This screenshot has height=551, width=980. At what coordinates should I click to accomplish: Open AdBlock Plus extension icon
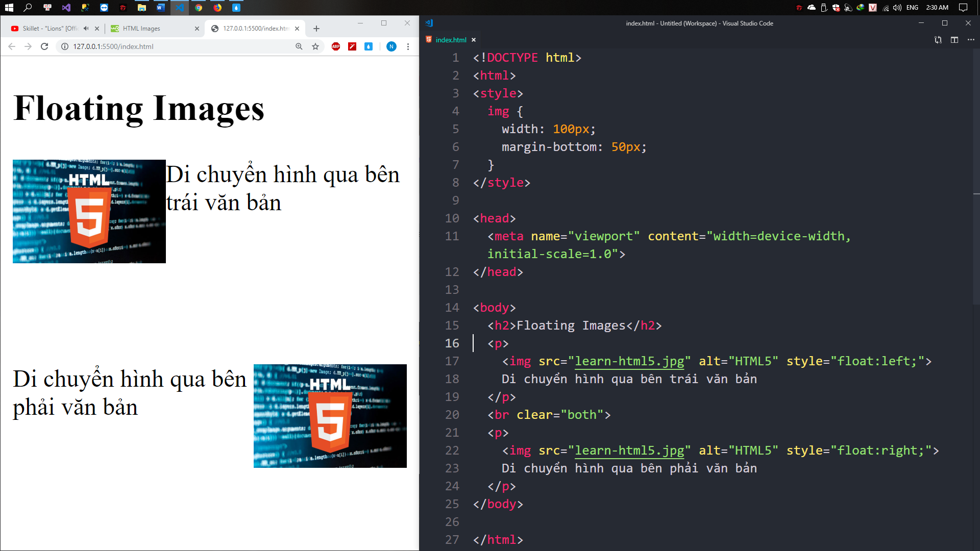click(x=336, y=46)
